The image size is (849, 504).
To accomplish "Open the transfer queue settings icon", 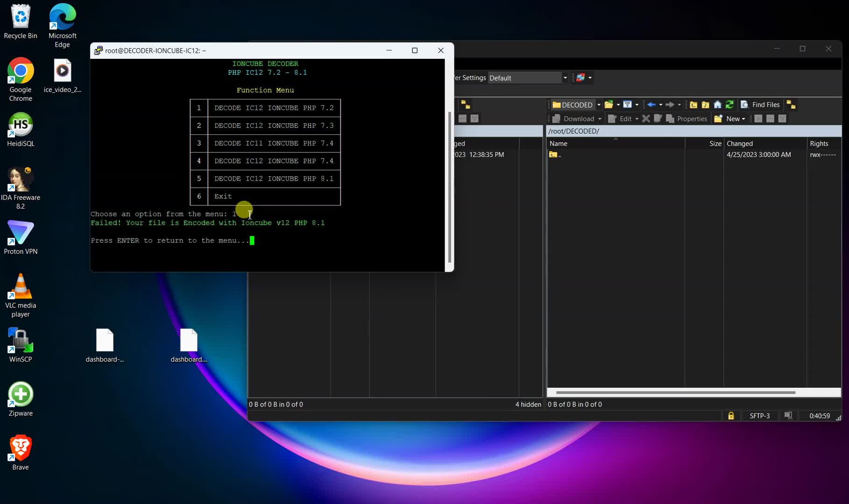I will pos(580,77).
